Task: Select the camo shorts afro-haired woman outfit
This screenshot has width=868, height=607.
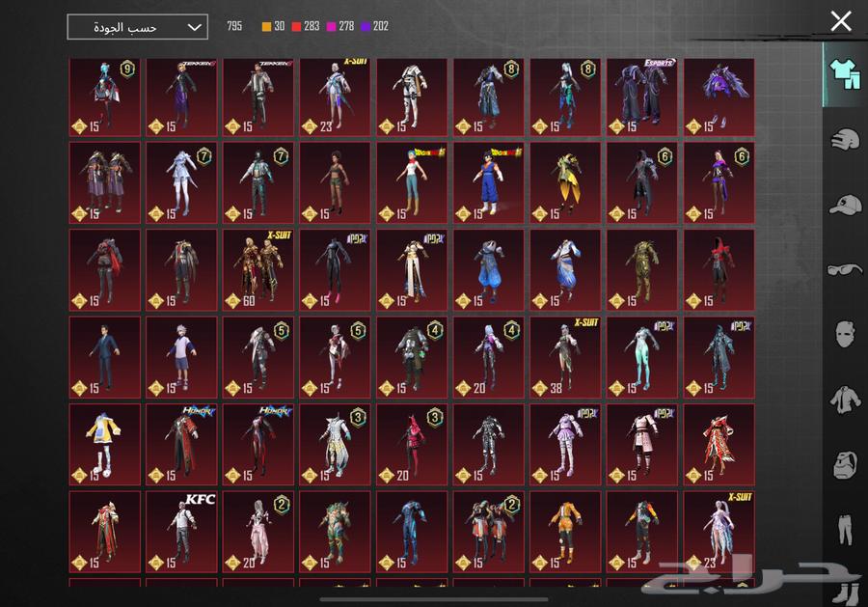Action: 335,182
